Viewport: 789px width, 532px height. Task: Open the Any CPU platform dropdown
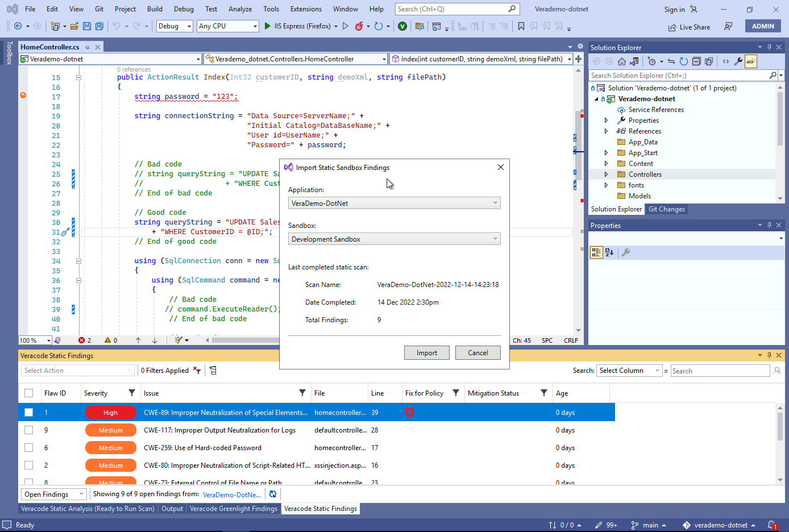tap(228, 26)
